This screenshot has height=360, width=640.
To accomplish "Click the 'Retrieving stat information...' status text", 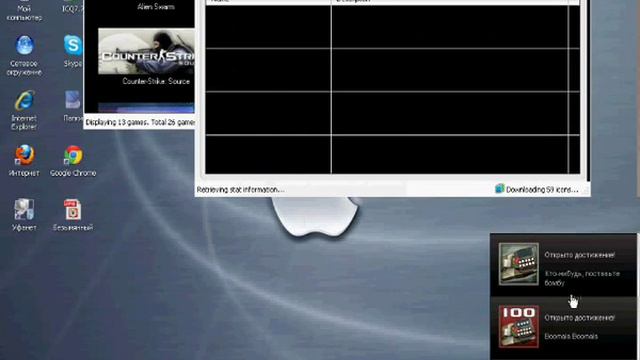I will pyautogui.click(x=240, y=189).
